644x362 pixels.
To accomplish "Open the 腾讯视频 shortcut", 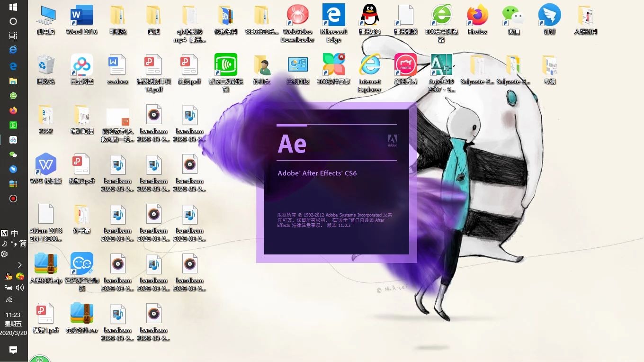I will coord(406,20).
